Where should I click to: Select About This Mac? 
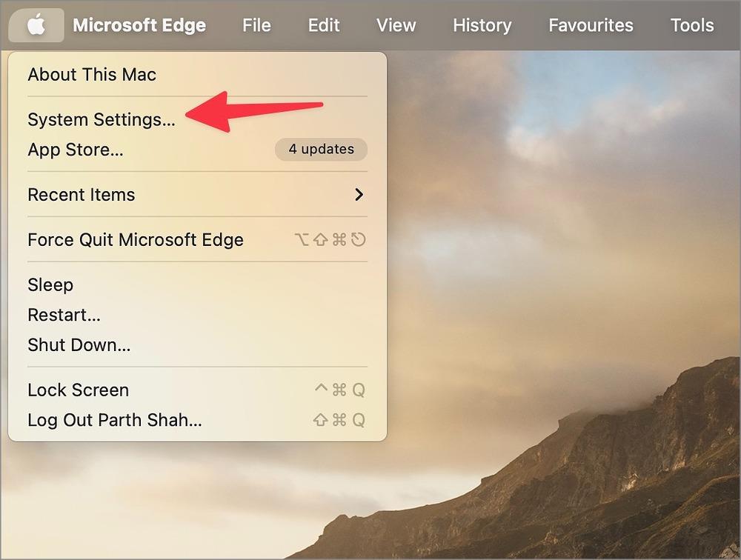pyautogui.click(x=198, y=75)
